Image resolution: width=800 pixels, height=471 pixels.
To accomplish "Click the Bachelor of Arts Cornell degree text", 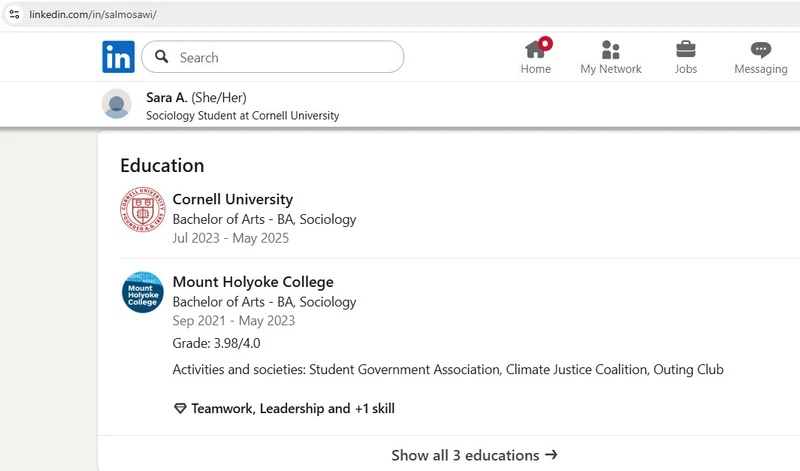I will click(264, 219).
